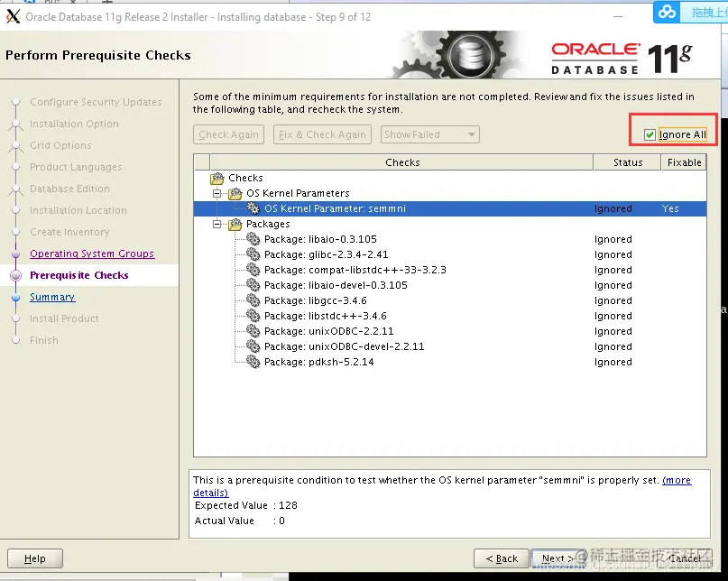Image resolution: width=728 pixels, height=581 pixels.
Task: Uncheck the Ignore All checkbox
Action: [650, 134]
